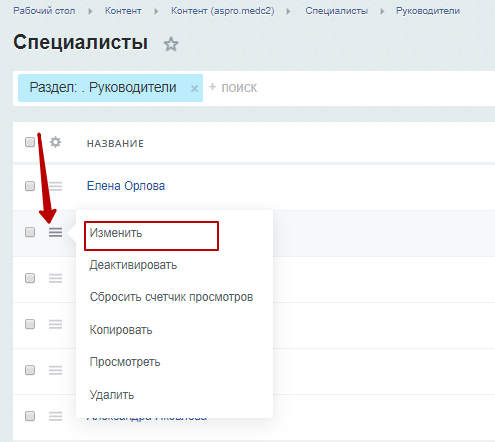Expand breadcrumb arrow after Контент (aspro.medc2)
This screenshot has width=495, height=442.
pyautogui.click(x=288, y=11)
